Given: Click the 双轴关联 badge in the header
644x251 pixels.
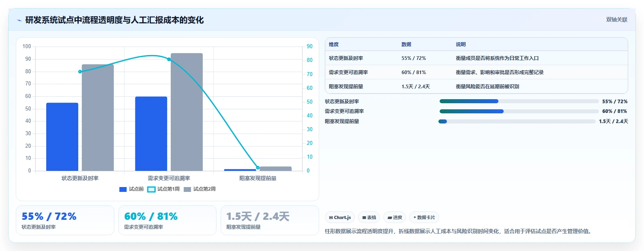Looking at the screenshot, I should [616, 19].
